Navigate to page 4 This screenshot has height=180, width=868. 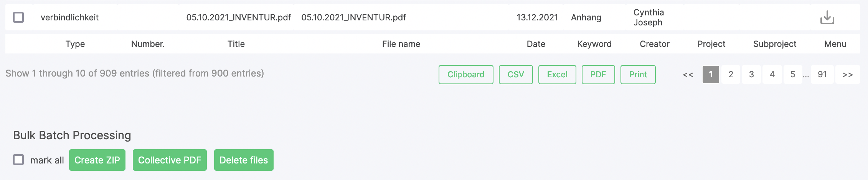pyautogui.click(x=772, y=75)
